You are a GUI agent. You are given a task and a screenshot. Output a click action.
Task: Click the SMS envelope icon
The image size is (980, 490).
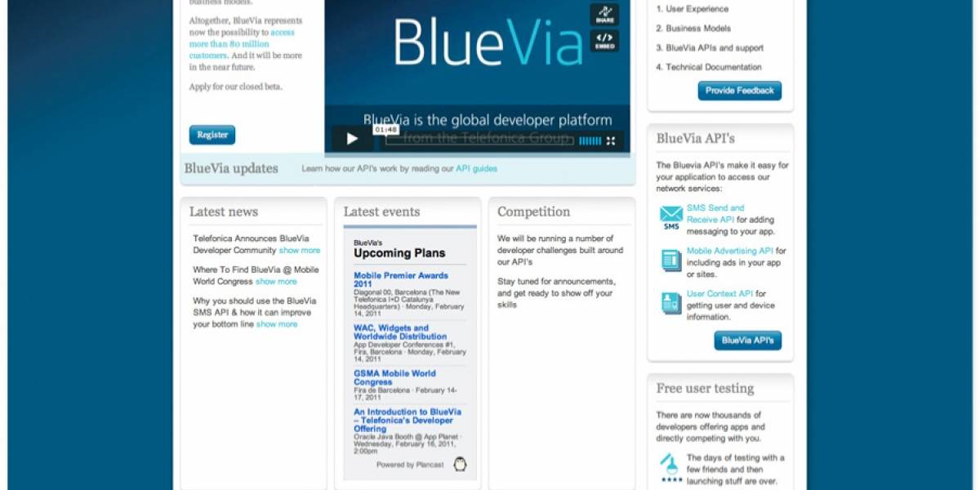[671, 218]
